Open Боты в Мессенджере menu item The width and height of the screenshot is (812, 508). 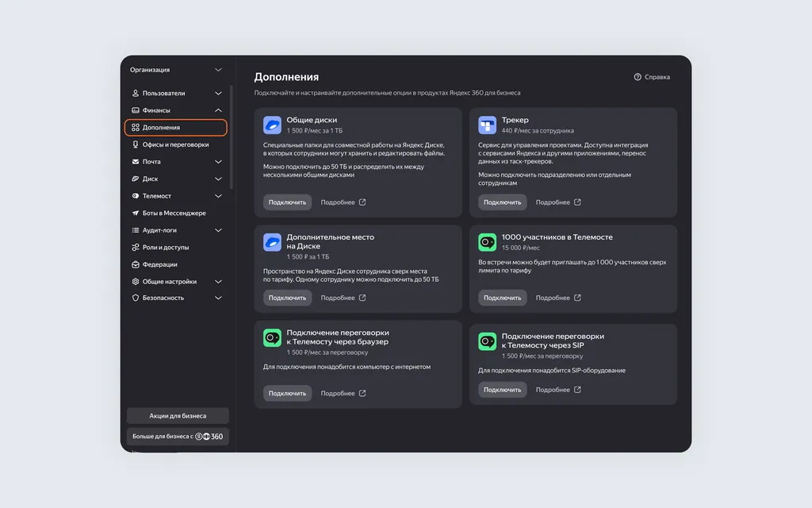click(175, 213)
